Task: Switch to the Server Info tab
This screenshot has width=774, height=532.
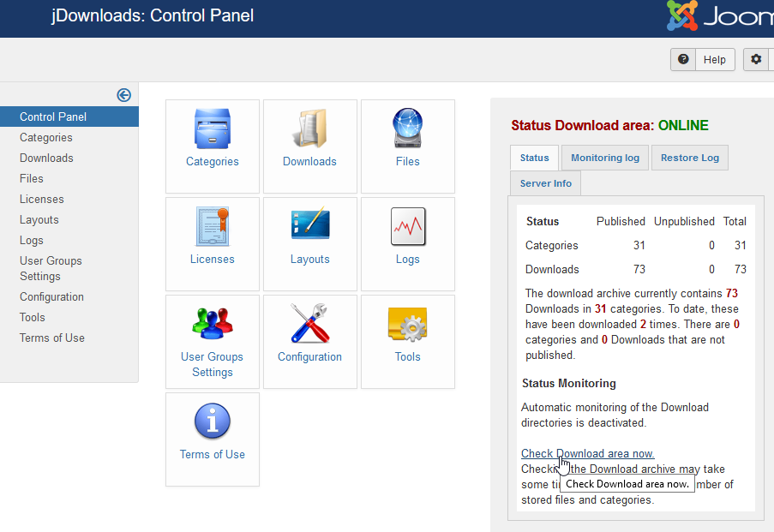Action: click(545, 183)
